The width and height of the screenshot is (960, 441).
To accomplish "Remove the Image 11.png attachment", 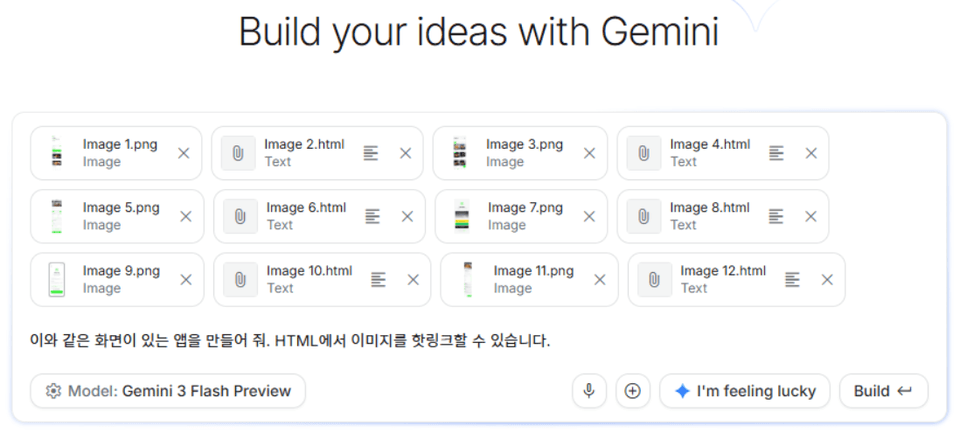I will pyautogui.click(x=600, y=280).
